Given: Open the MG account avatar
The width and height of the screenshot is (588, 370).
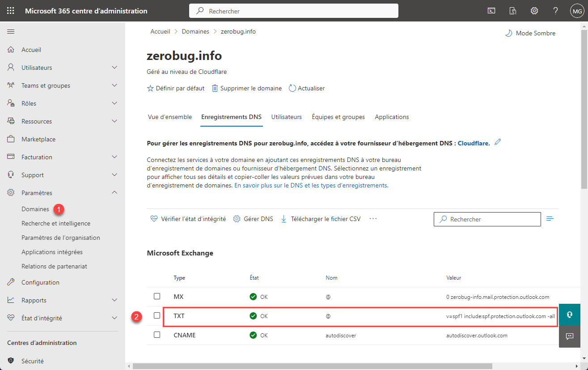Looking at the screenshot, I should pyautogui.click(x=577, y=11).
